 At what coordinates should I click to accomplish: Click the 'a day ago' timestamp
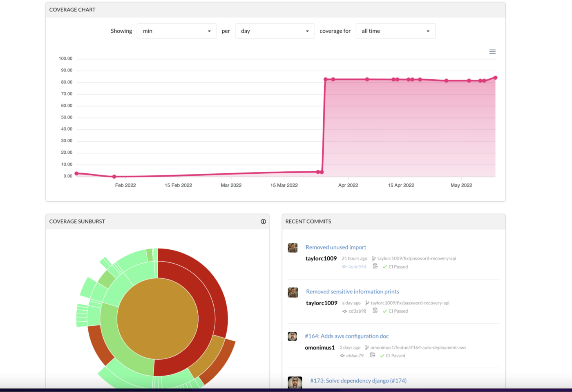(x=351, y=303)
